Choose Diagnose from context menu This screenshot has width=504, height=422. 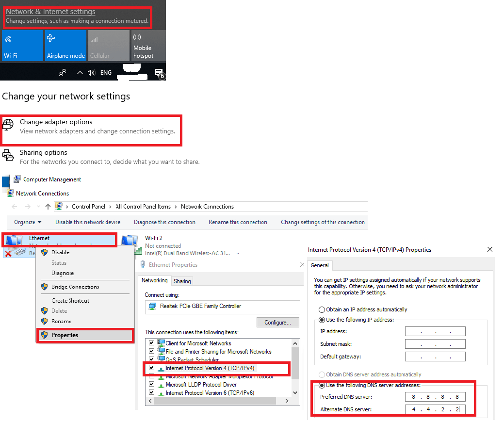(63, 274)
